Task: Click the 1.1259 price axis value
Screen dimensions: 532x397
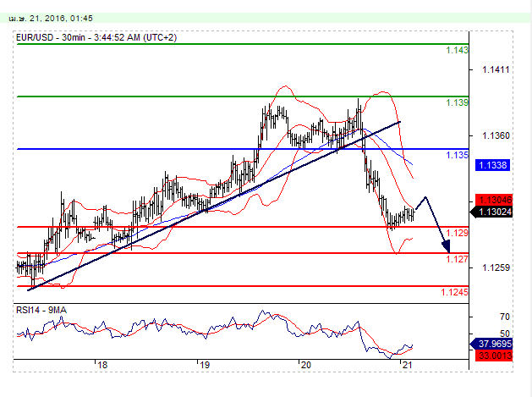Action: coord(496,268)
